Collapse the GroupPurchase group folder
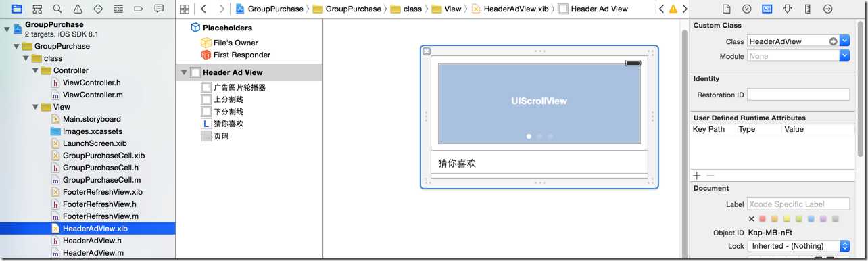 [17, 46]
